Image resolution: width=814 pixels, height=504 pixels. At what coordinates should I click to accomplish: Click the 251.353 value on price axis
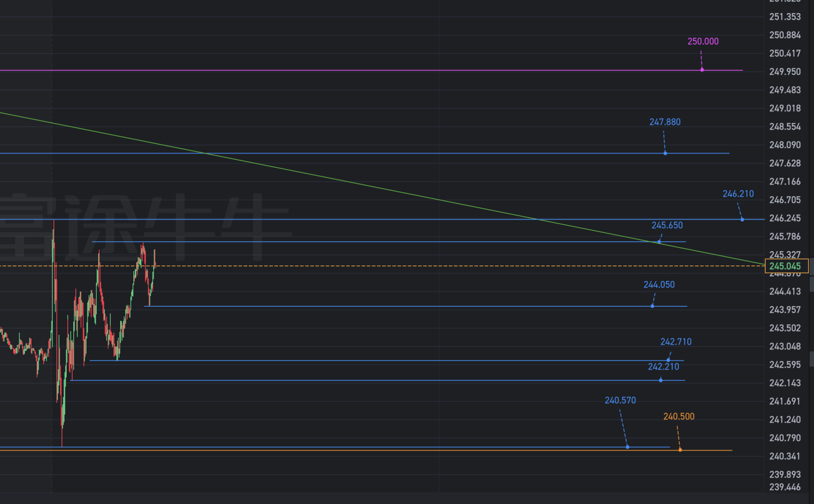point(785,17)
